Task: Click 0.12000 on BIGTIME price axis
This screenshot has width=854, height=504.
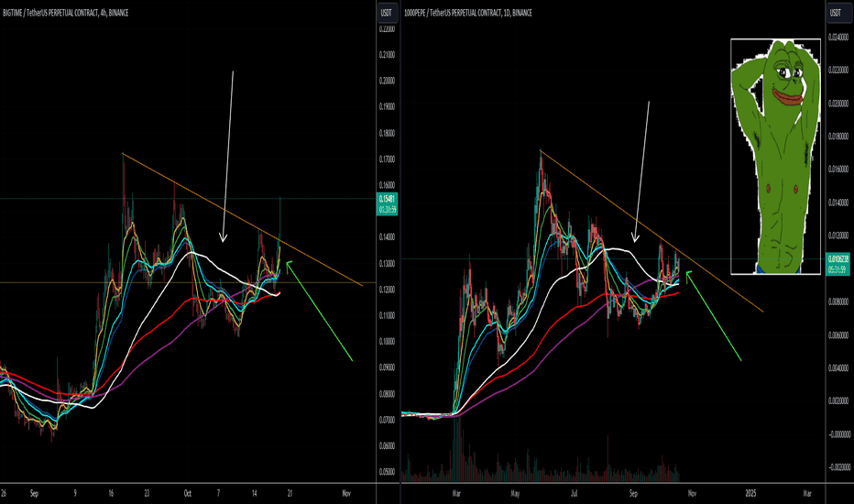Action: [388, 290]
